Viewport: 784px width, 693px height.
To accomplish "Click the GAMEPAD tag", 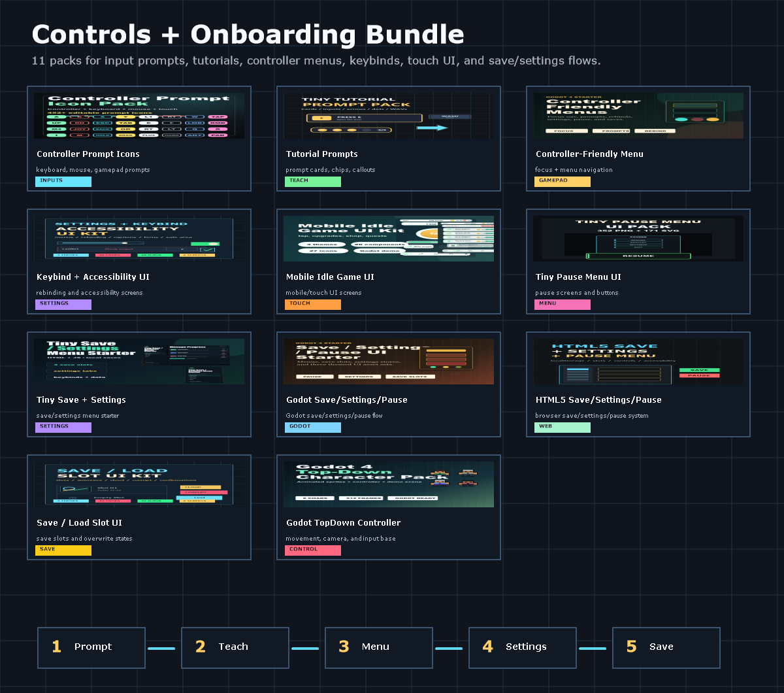I will click(x=563, y=182).
